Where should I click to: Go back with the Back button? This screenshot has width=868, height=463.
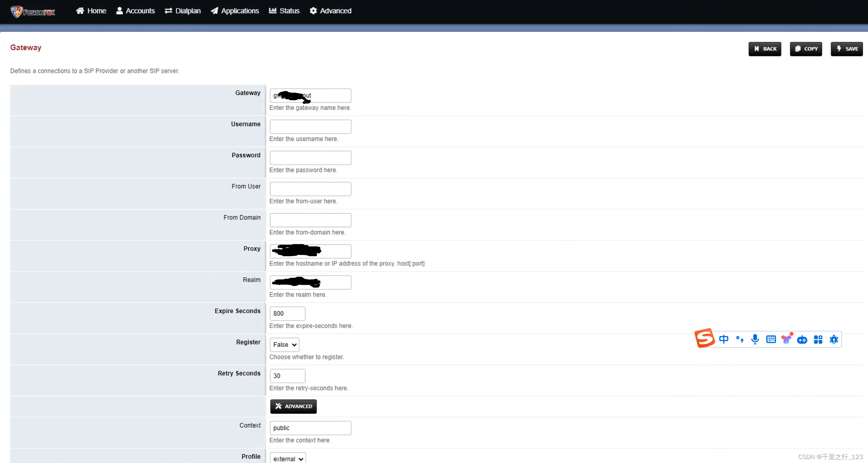coord(764,49)
